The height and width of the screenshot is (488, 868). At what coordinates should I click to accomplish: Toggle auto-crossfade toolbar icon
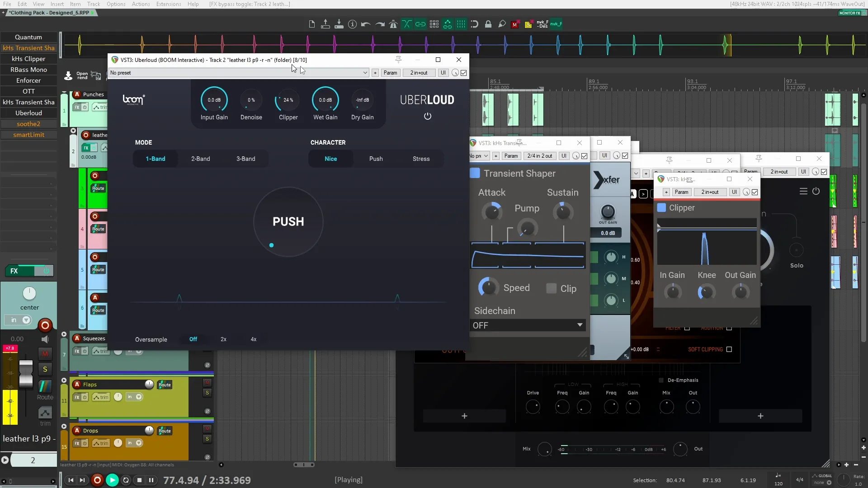tap(407, 24)
